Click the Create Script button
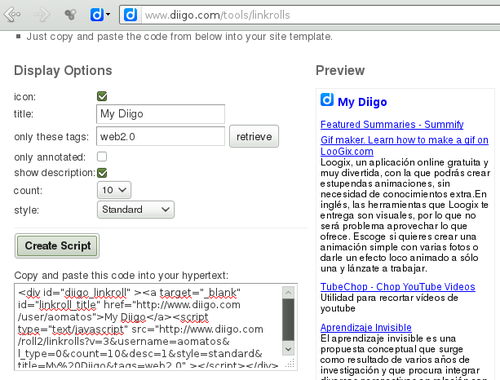500x380 pixels. click(x=57, y=246)
